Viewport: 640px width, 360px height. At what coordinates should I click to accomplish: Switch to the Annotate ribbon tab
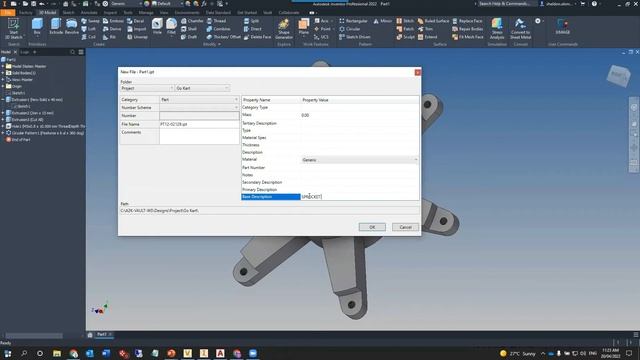(89, 13)
